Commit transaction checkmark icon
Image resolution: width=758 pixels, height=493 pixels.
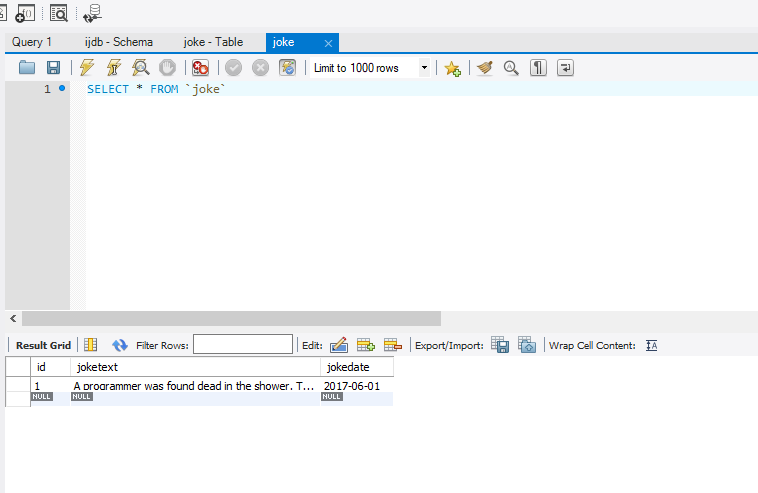(233, 68)
